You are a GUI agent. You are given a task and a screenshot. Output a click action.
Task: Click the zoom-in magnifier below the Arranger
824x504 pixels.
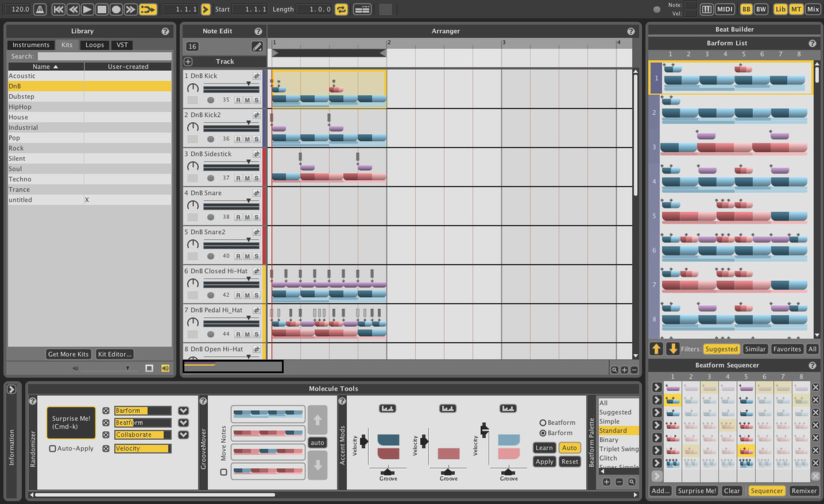(x=614, y=370)
